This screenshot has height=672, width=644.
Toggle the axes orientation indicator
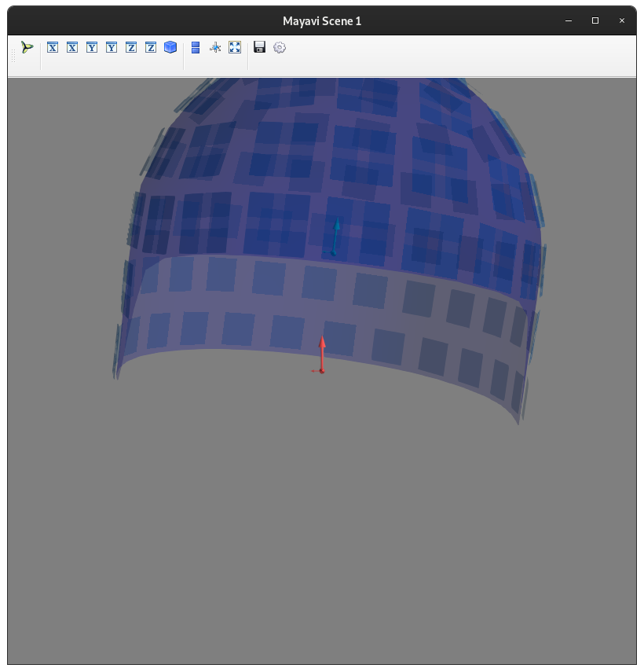tap(215, 47)
